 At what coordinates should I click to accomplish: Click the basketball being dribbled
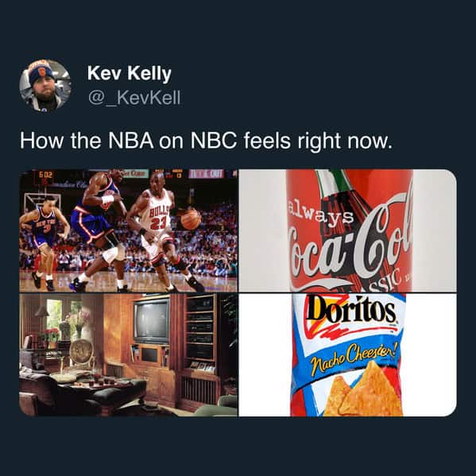tap(191, 219)
